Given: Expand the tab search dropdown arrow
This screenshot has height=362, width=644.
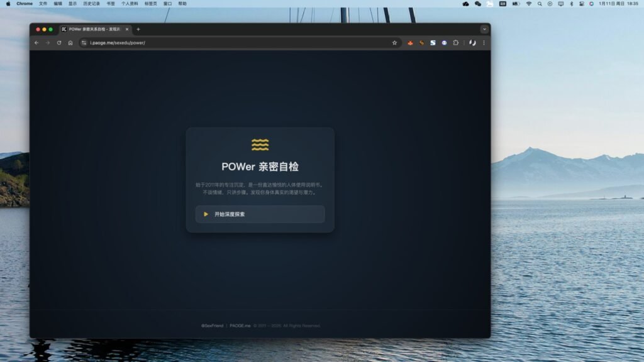Looking at the screenshot, I should coord(484,30).
